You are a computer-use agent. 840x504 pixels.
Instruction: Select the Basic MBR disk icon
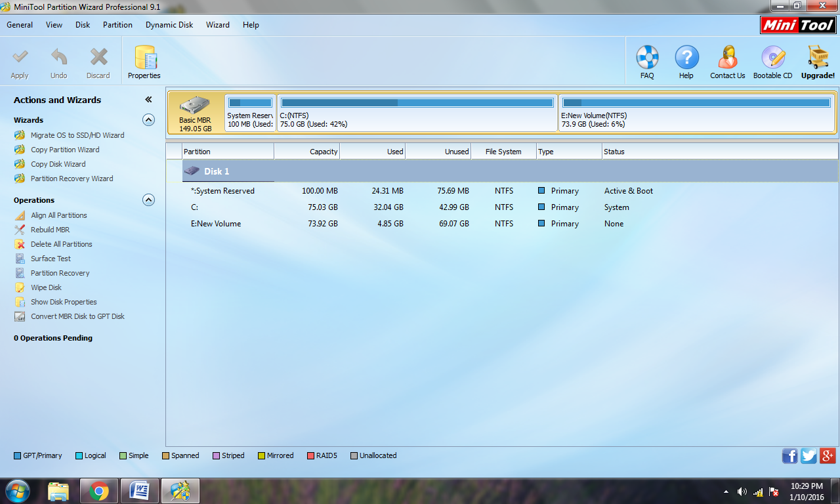195,106
